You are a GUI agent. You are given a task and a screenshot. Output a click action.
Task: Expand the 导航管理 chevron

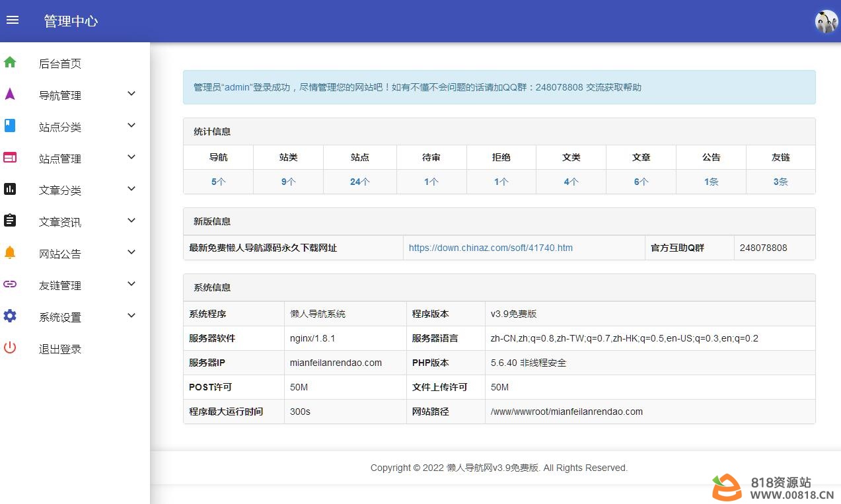click(x=131, y=94)
